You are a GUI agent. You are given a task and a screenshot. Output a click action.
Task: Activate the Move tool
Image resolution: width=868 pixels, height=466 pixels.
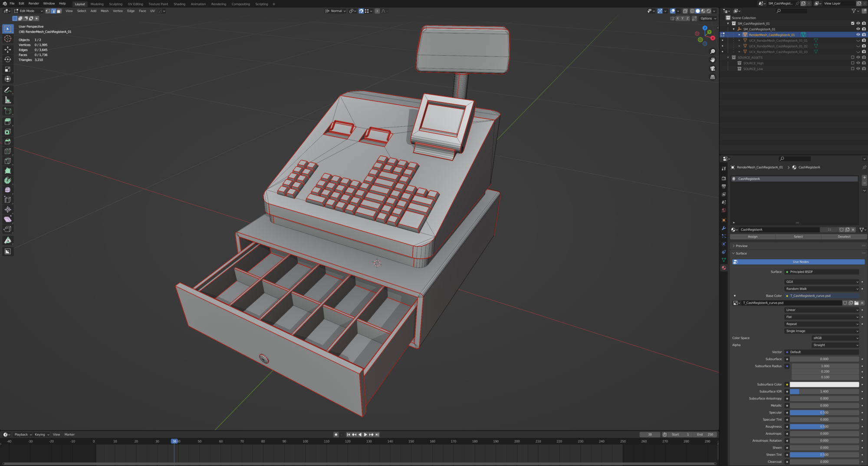point(8,50)
